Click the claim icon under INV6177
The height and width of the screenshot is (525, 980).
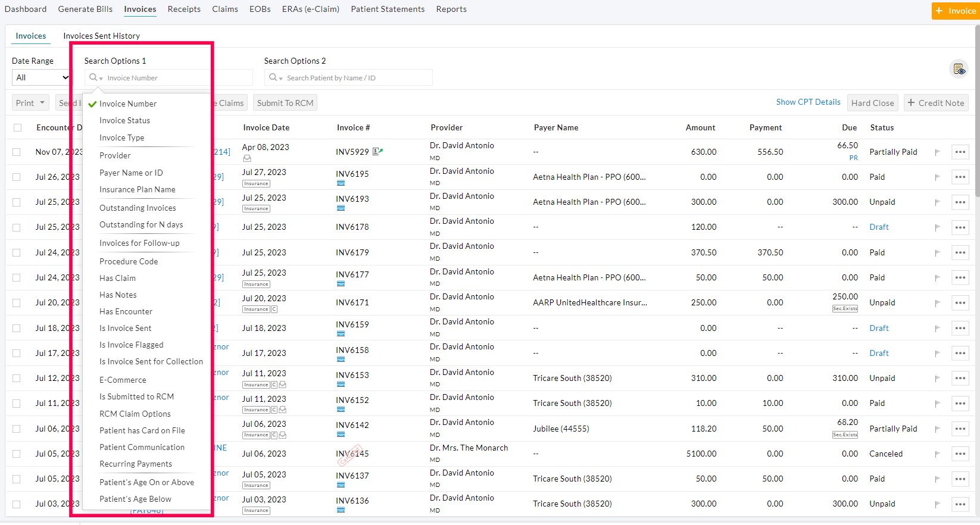(x=341, y=284)
